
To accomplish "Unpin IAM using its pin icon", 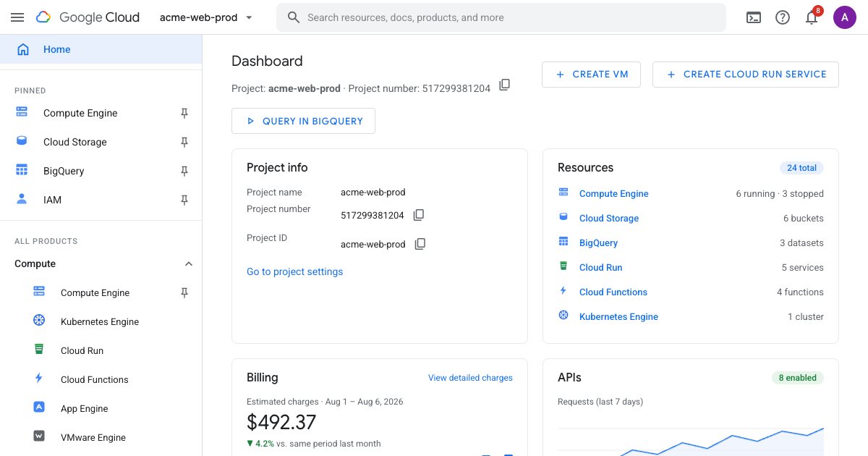I will coord(184,200).
